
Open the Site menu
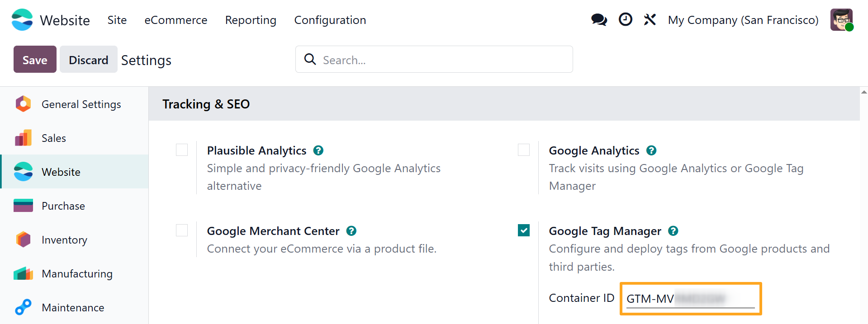(x=117, y=20)
